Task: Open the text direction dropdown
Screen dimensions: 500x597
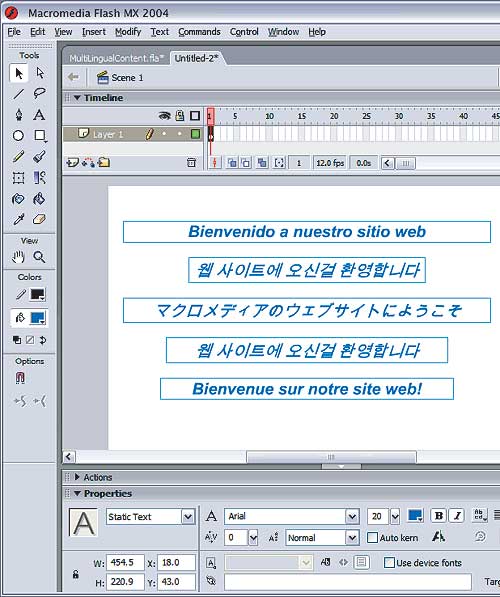Action: [479, 516]
